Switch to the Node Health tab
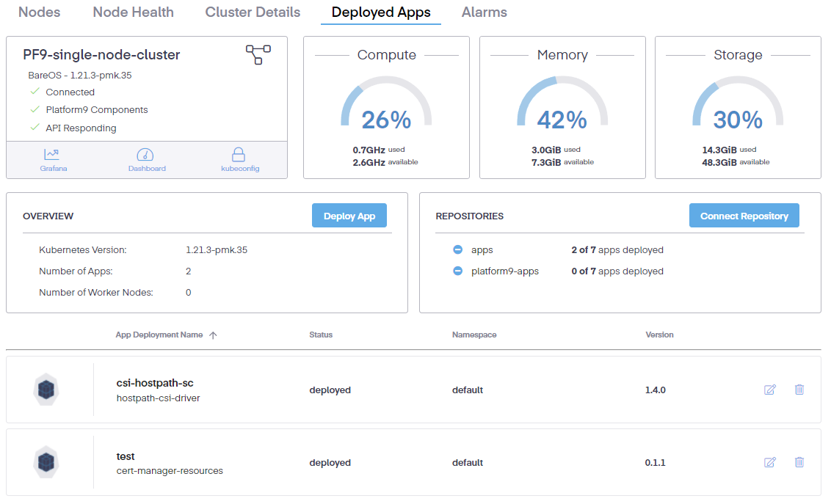The width and height of the screenshot is (831, 504). pyautogui.click(x=133, y=12)
